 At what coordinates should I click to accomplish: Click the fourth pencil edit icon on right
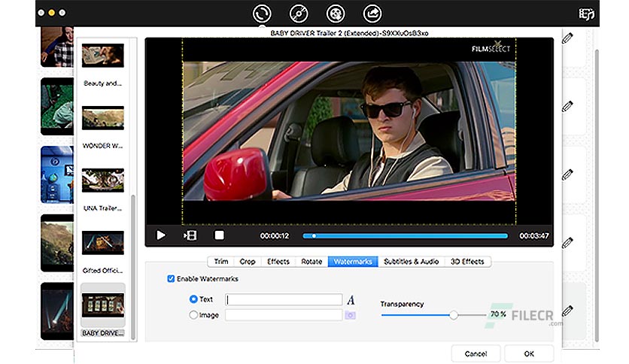(567, 243)
